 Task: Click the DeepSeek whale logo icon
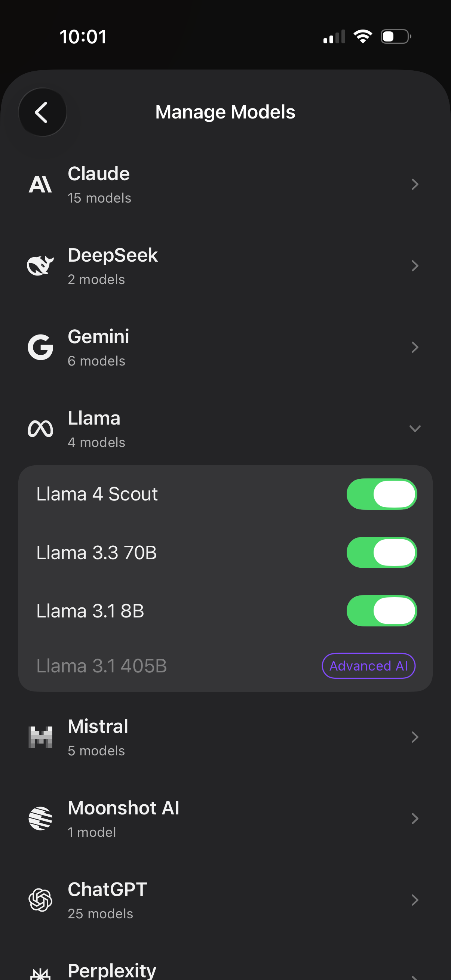[40, 265]
